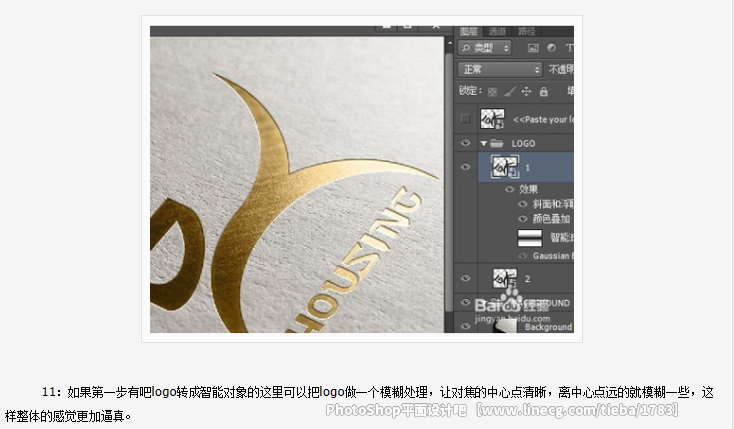Click the "<<Paste your lo" layer name

coord(543,119)
